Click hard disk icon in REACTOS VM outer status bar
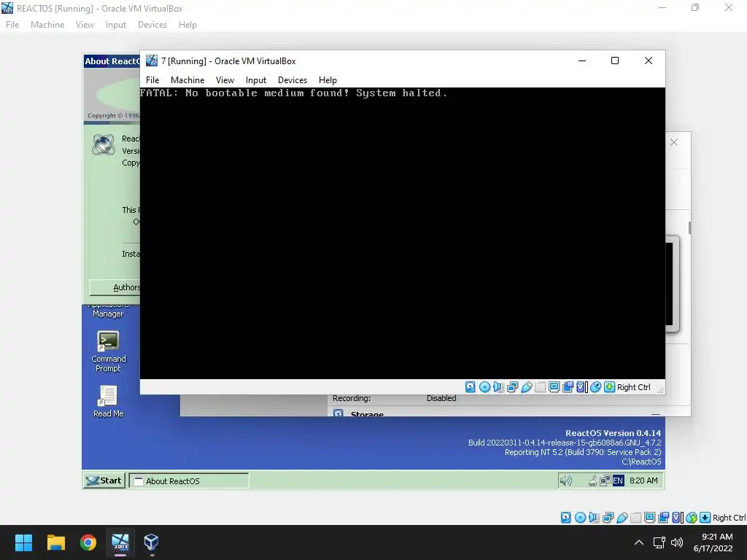747x560 pixels. (x=566, y=518)
